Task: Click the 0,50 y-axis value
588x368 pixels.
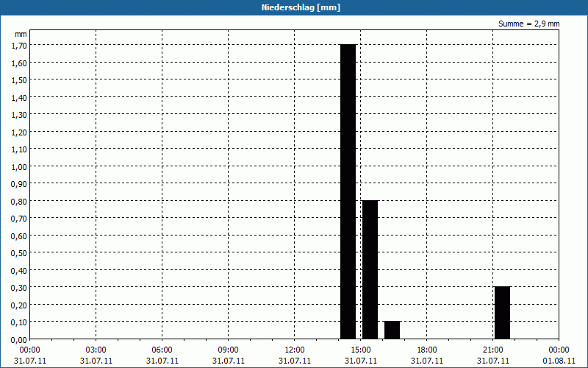Action: point(19,253)
